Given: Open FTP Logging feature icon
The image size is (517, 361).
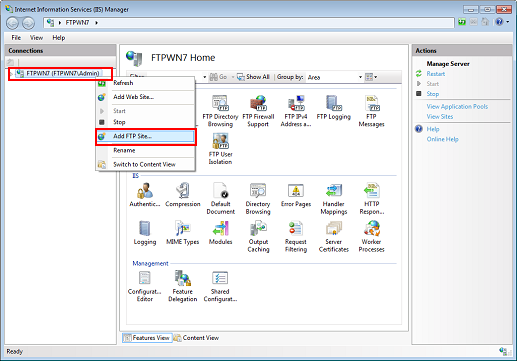Looking at the screenshot, I should [x=334, y=107].
